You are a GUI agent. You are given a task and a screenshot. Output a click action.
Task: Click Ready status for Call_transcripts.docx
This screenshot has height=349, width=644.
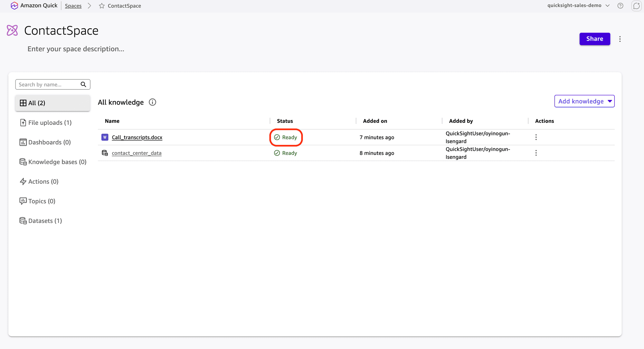pyautogui.click(x=286, y=137)
